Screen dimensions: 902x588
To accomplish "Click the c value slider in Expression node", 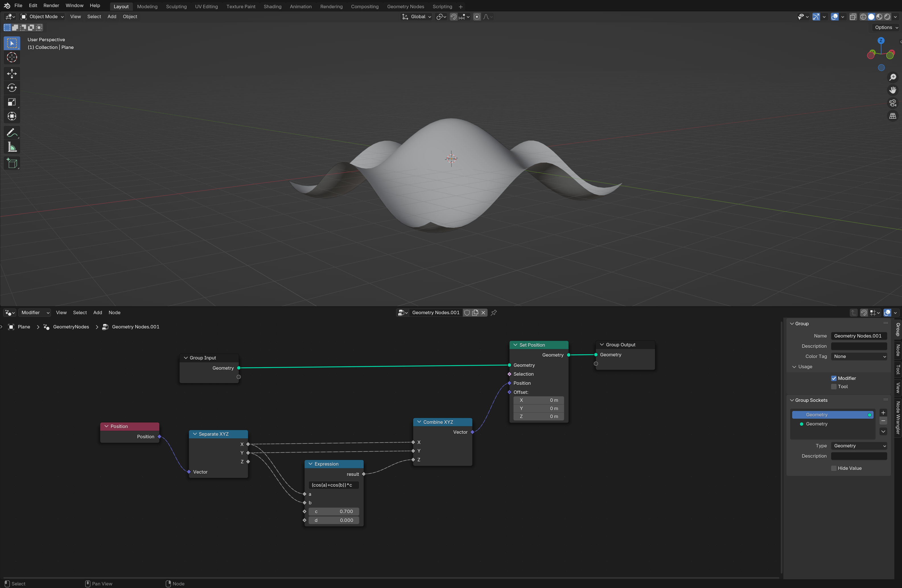I will [x=333, y=512].
